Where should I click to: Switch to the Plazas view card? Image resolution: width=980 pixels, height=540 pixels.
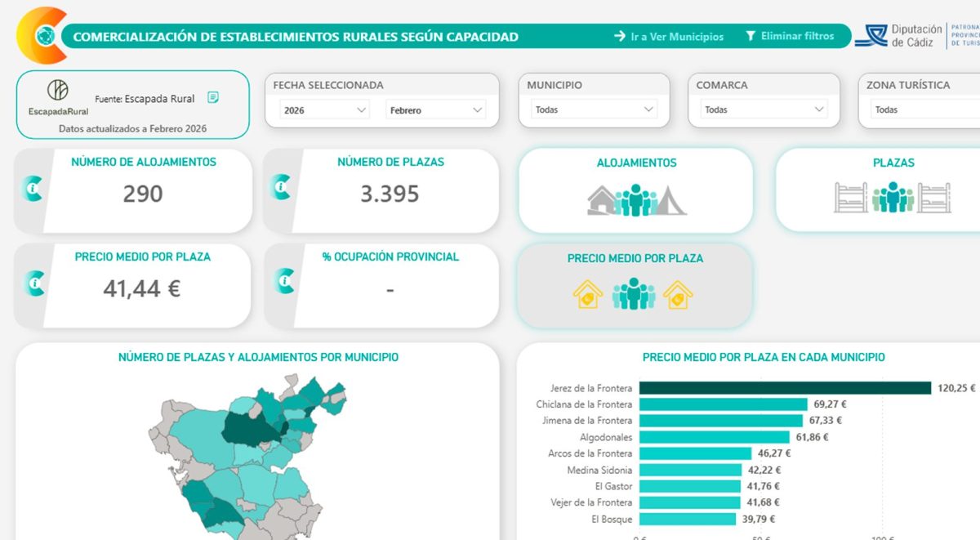893,191
